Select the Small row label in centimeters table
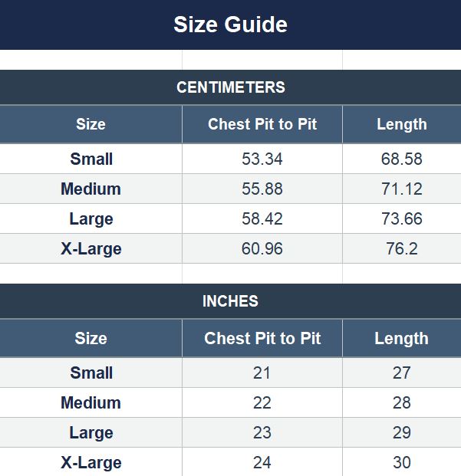The image size is (461, 476). coord(91,159)
